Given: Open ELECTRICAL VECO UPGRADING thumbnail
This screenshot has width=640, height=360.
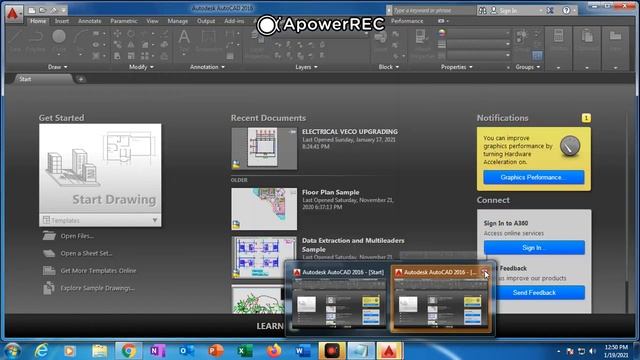Looking at the screenshot, I should [x=264, y=149].
